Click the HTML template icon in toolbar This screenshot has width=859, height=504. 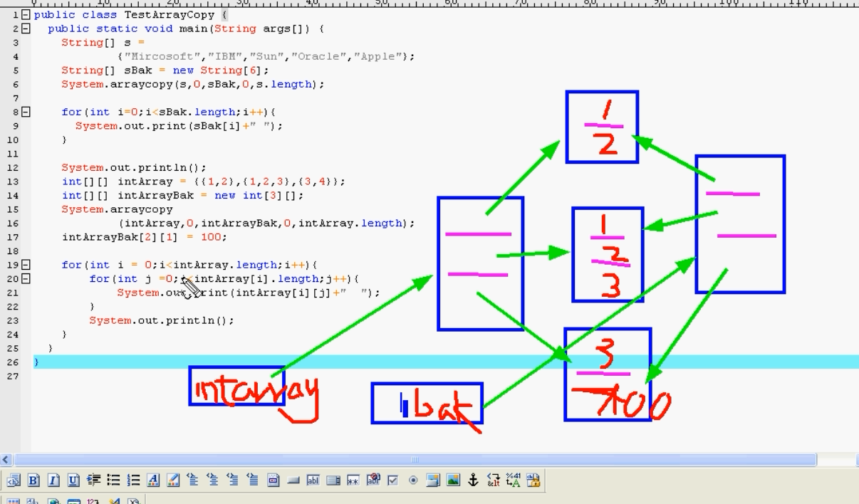(x=14, y=481)
